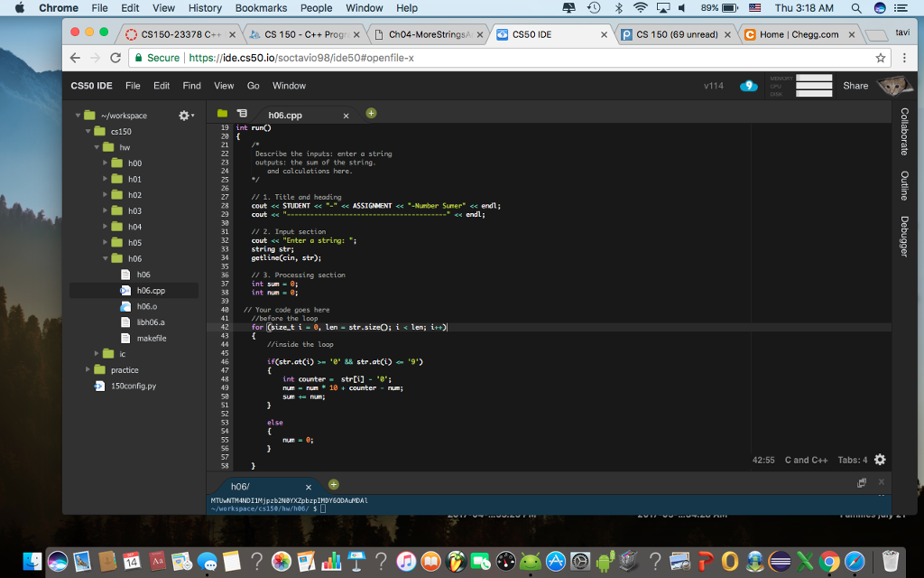The width and height of the screenshot is (924, 578).
Task: Toggle the Debugger side panel
Action: (x=904, y=237)
